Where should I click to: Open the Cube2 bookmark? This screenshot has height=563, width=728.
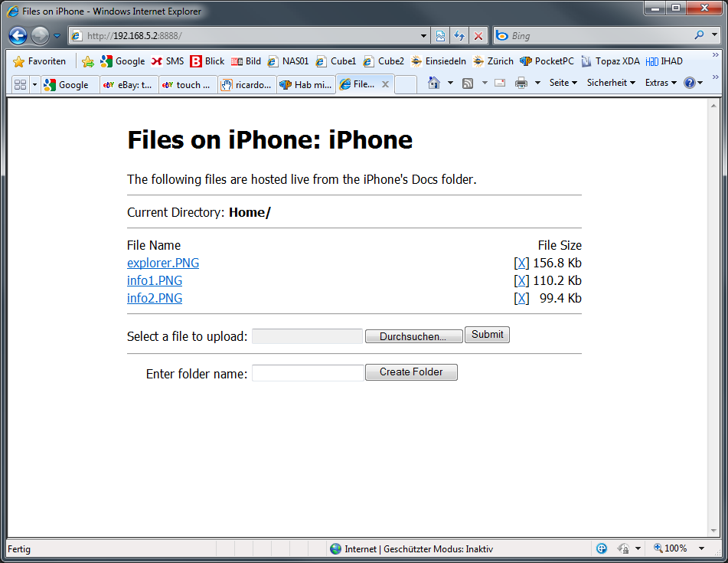click(x=384, y=61)
